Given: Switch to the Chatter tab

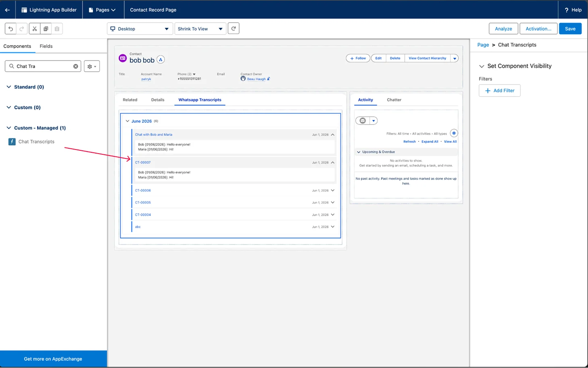Looking at the screenshot, I should tap(394, 100).
